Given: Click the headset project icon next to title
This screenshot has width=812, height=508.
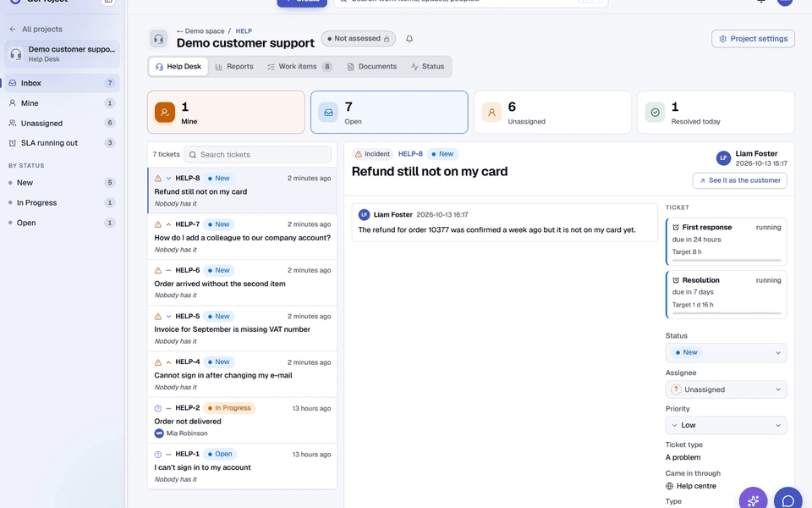Looking at the screenshot, I should point(158,39).
